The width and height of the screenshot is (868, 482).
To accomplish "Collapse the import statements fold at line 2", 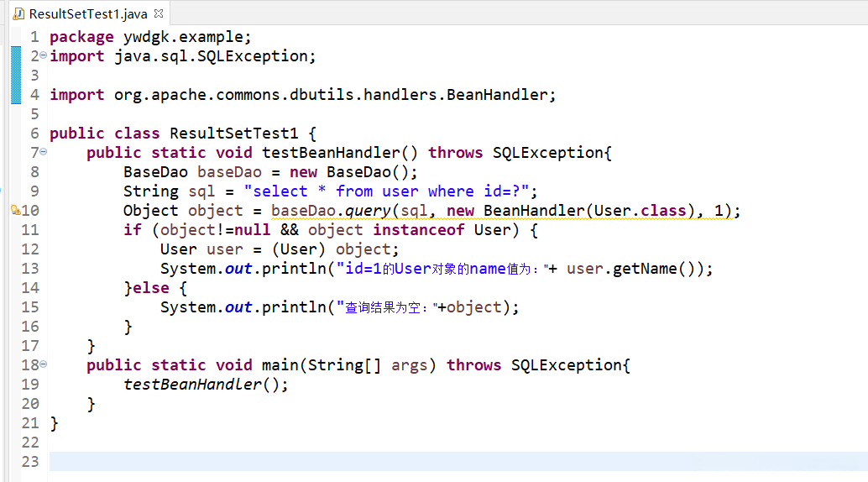I will pos(43,55).
